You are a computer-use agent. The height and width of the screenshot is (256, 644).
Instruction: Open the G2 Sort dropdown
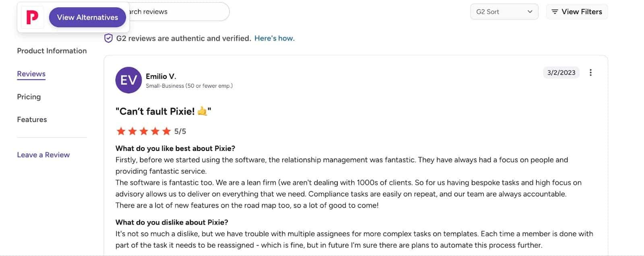click(504, 12)
